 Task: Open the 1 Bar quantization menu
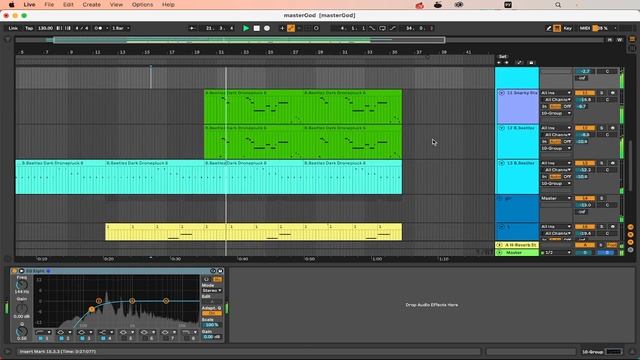point(120,28)
